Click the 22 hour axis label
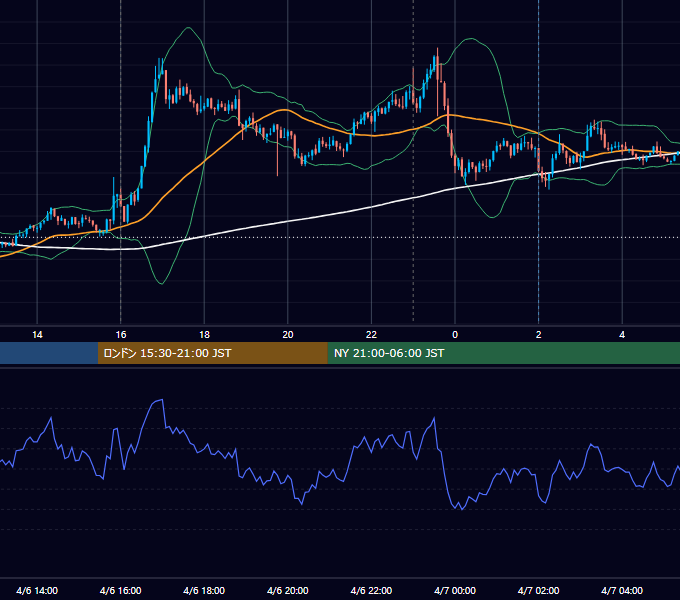This screenshot has width=680, height=600. pyautogui.click(x=371, y=335)
